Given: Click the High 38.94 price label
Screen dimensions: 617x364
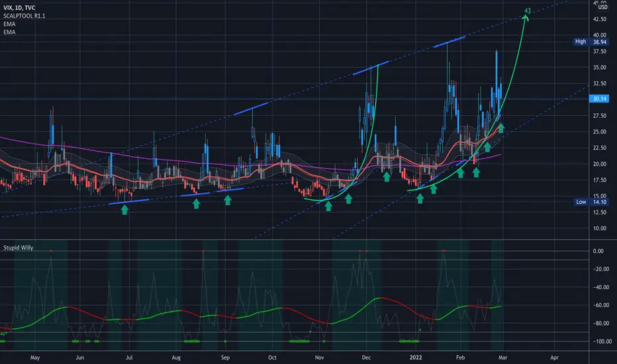Looking at the screenshot, I should (591, 42).
